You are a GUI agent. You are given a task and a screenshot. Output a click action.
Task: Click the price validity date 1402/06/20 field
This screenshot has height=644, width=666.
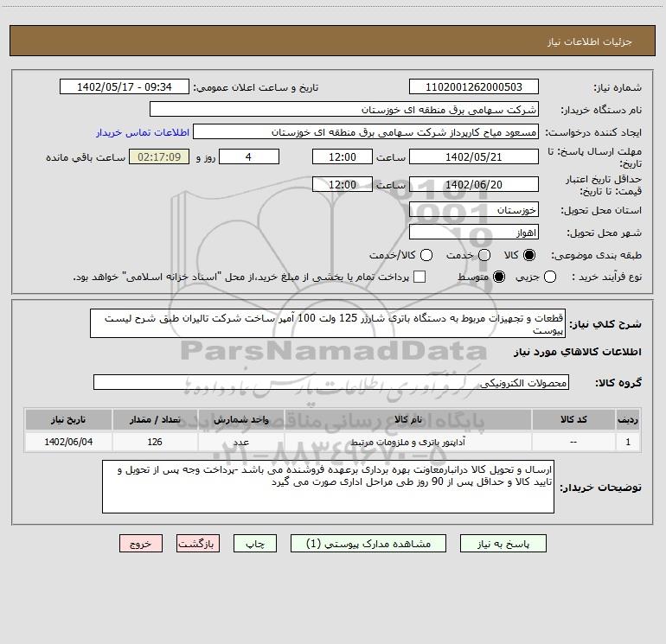click(x=474, y=184)
